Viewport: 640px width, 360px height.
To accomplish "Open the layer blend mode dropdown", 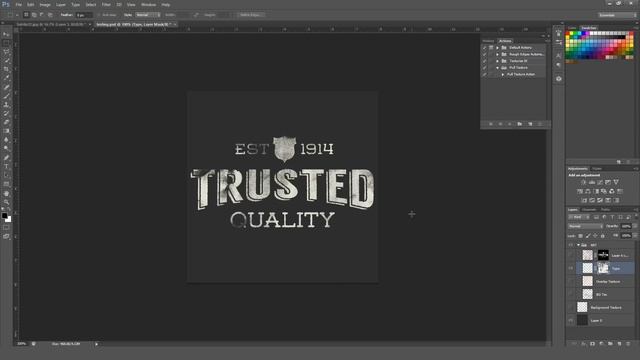I will coord(585,226).
